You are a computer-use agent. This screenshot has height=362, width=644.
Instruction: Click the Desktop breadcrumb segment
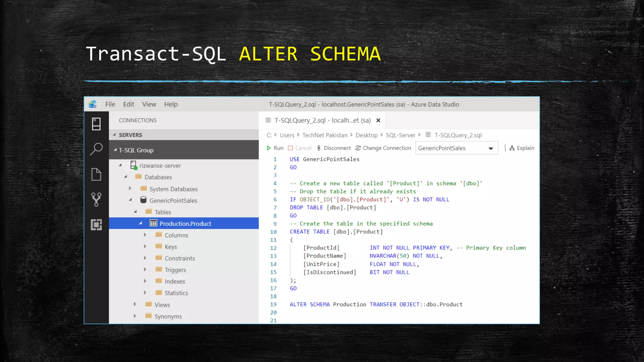[367, 135]
